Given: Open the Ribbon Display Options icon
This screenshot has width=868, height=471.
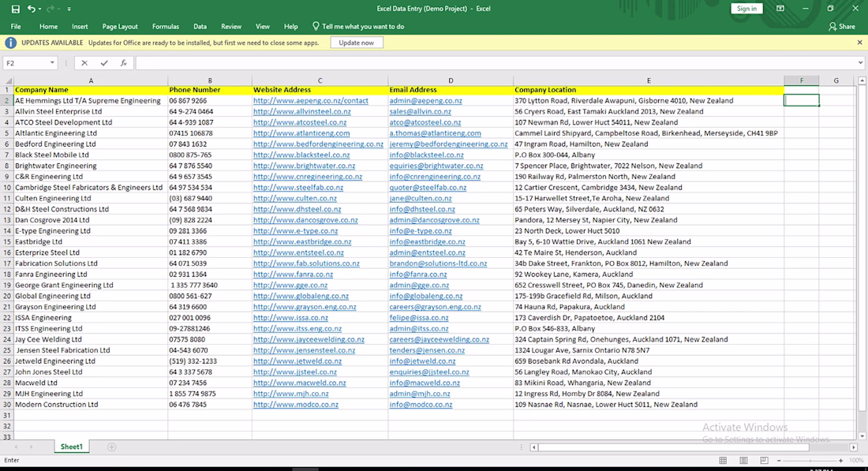Looking at the screenshot, I should click(x=780, y=9).
